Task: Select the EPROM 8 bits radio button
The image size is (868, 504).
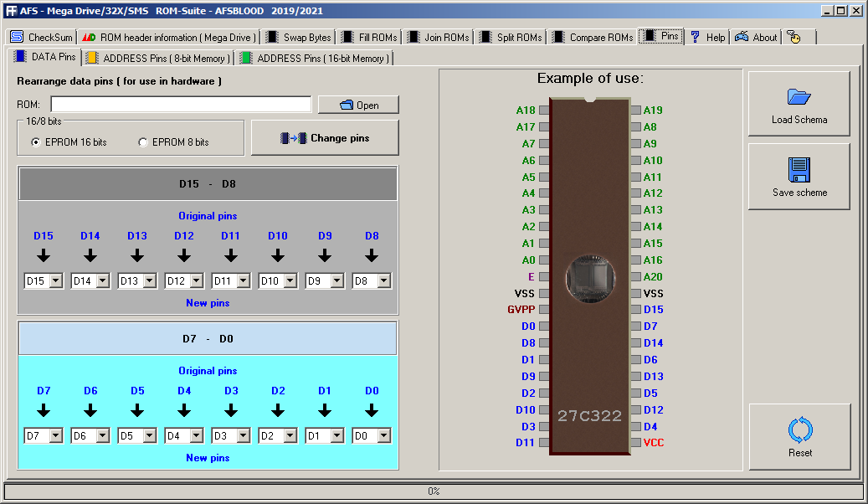Action: tap(143, 142)
